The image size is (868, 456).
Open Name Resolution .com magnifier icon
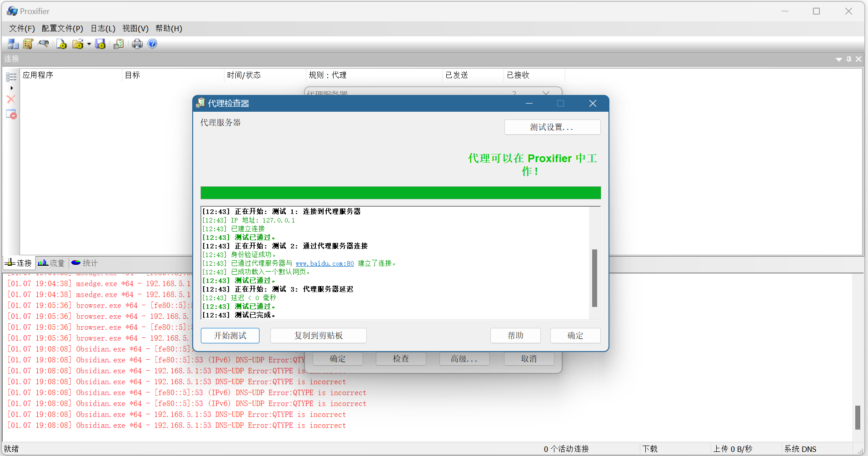[44, 44]
